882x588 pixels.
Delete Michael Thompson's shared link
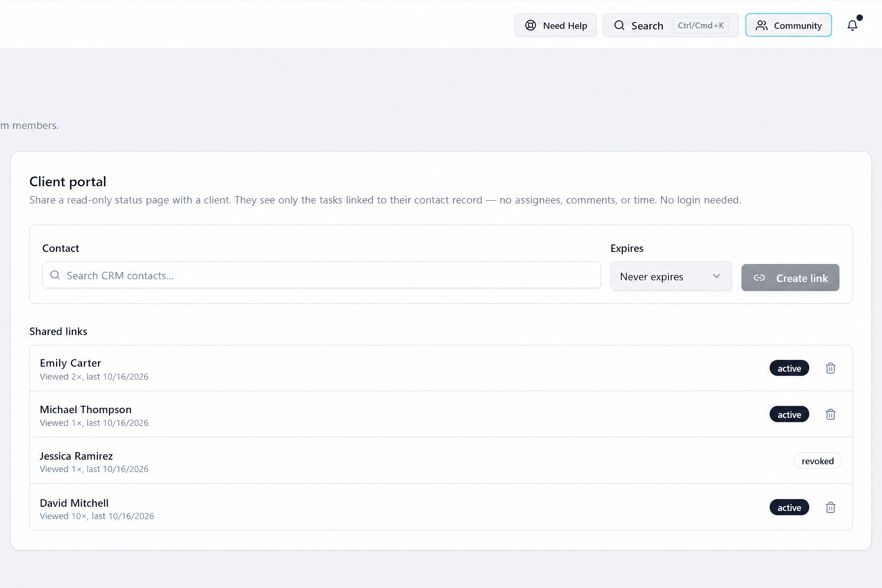point(830,414)
